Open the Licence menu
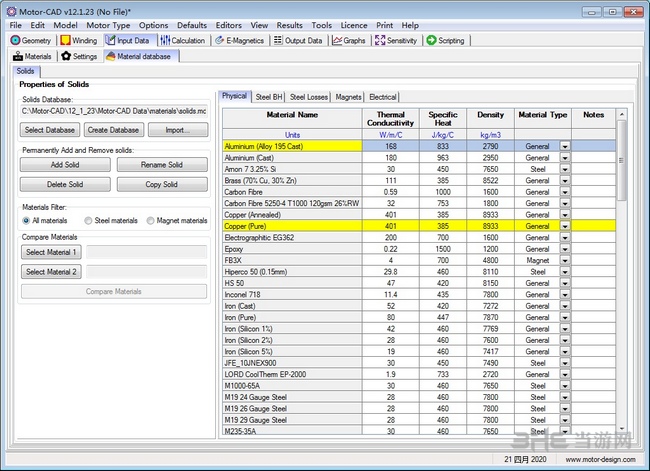Screen dimensions: 650x471 (354, 25)
